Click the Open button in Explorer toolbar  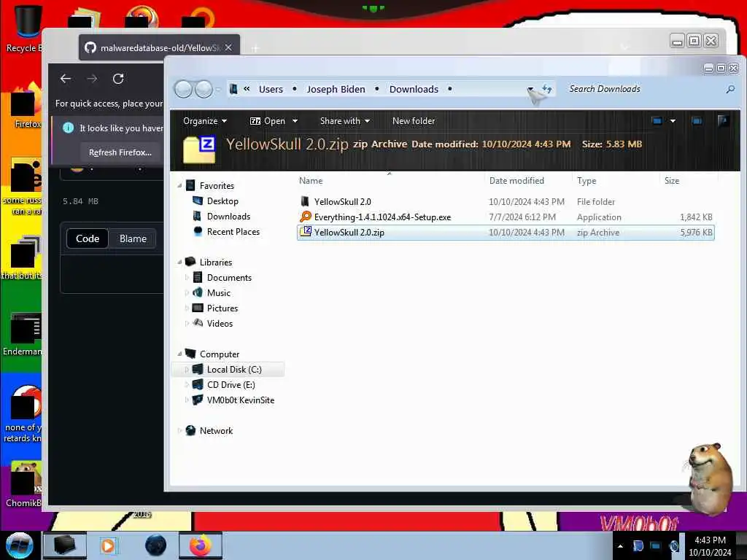[x=268, y=121]
